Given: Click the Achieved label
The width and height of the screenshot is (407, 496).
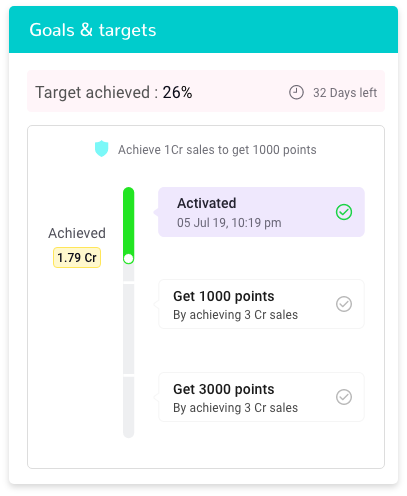Looking at the screenshot, I should [x=77, y=233].
